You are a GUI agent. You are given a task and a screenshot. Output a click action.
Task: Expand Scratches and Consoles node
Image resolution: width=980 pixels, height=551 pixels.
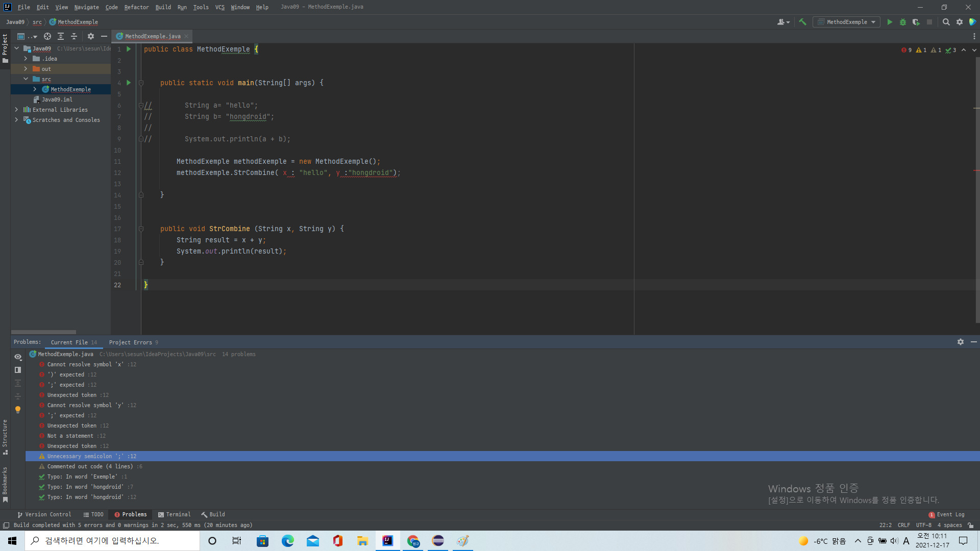(x=17, y=120)
